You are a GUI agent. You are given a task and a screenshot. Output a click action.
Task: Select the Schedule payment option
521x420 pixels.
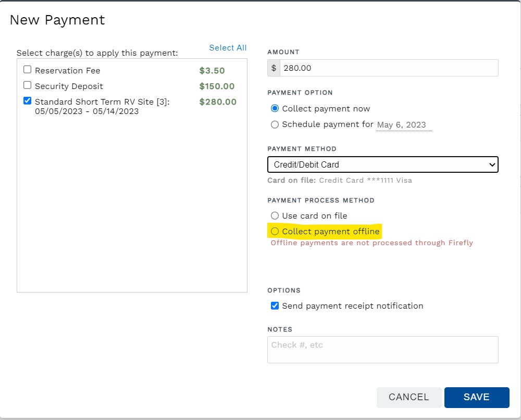point(275,124)
